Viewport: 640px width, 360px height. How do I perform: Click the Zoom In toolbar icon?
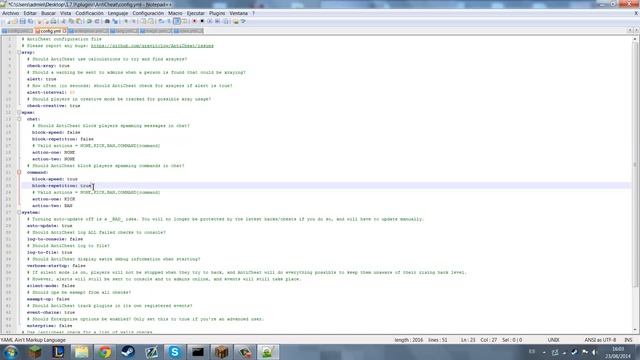point(126,21)
